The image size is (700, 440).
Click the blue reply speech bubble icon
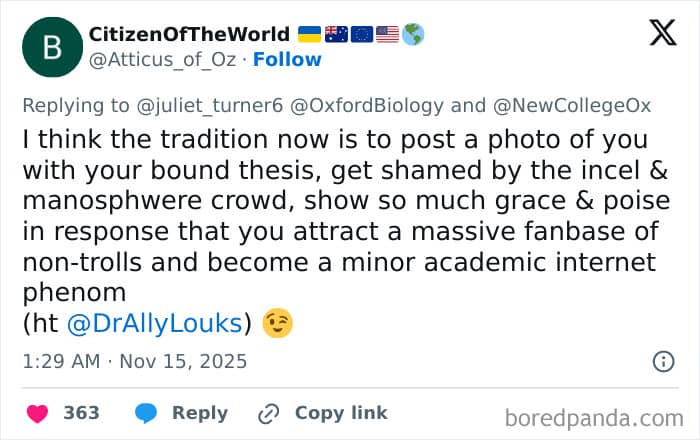[x=145, y=413]
